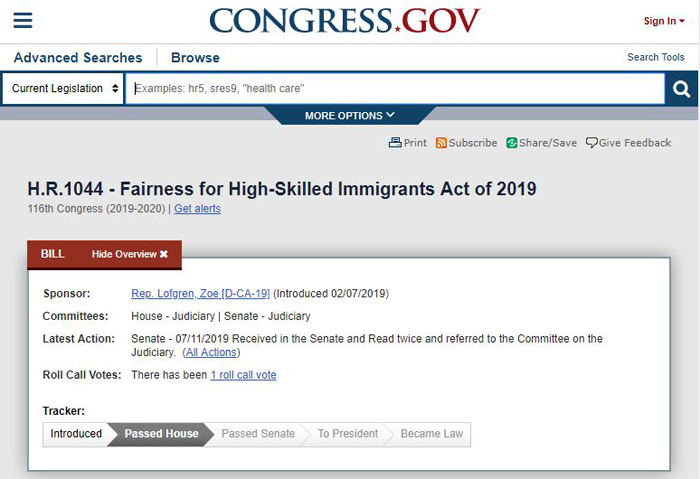Click into the legislation search field
700x479 pixels.
[395, 88]
